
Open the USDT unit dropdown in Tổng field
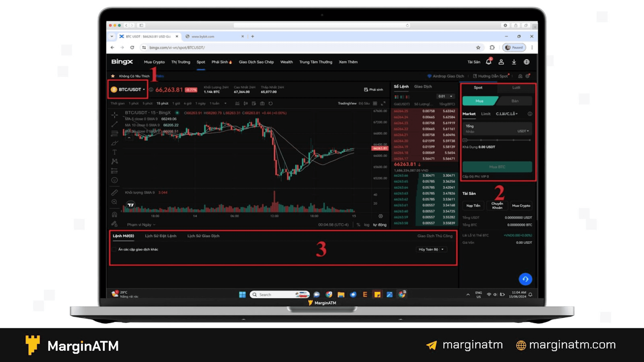[x=523, y=131]
